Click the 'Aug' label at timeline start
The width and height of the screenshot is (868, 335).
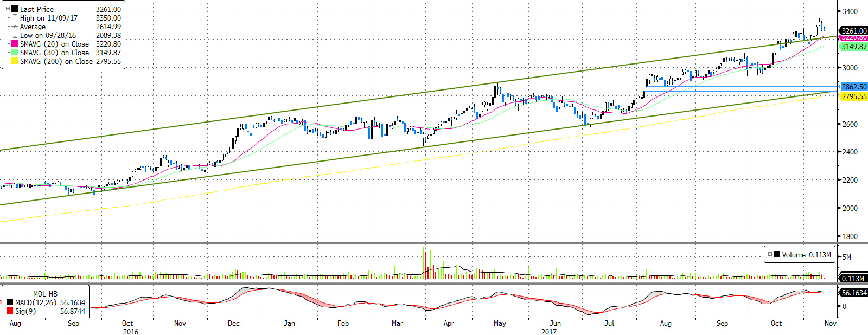click(x=15, y=324)
